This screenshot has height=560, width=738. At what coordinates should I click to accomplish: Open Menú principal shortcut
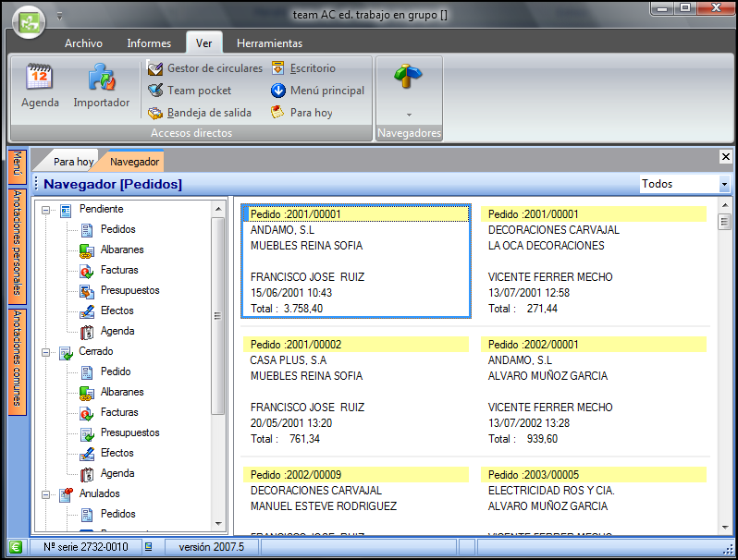click(x=317, y=91)
